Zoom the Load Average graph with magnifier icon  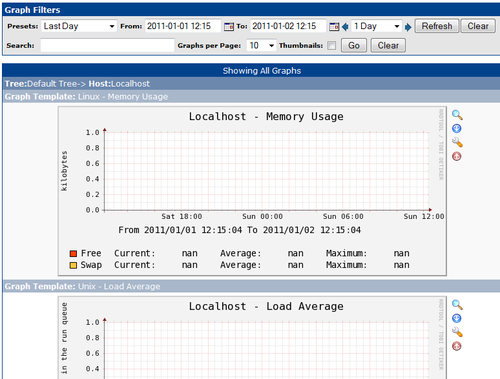pos(457,305)
